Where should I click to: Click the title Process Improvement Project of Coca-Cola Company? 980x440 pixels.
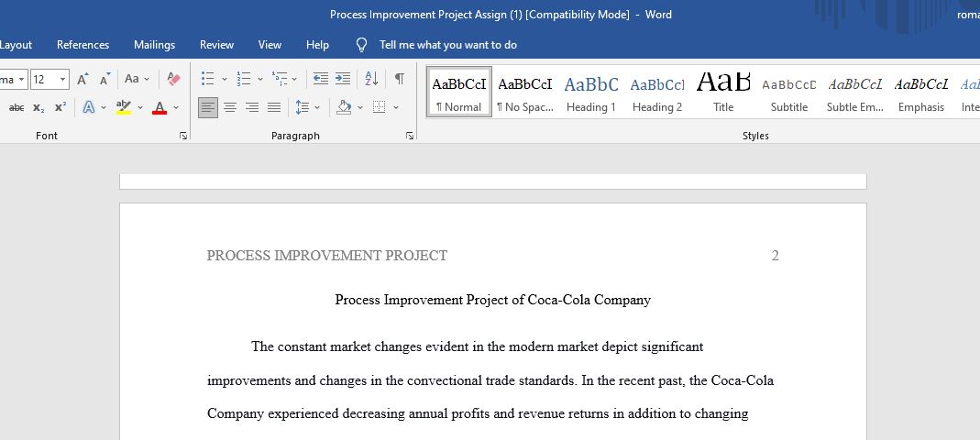492,300
